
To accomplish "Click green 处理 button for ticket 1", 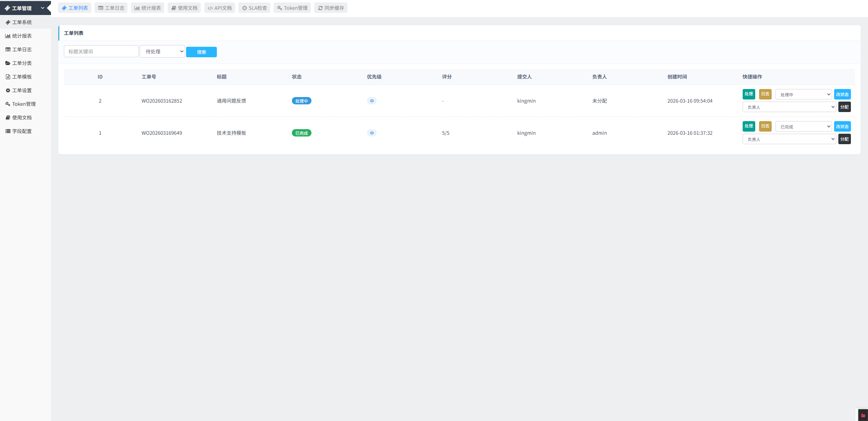I will pyautogui.click(x=749, y=126).
